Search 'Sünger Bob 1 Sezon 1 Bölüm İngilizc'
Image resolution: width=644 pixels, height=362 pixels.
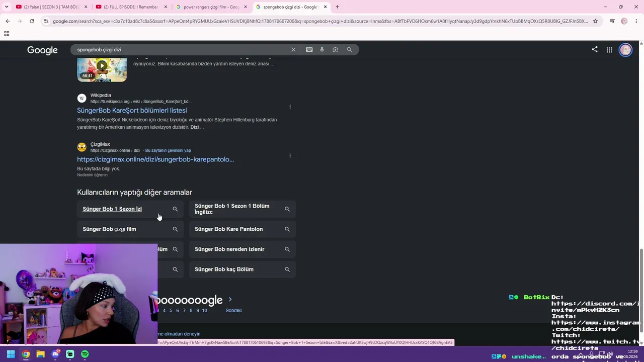243,209
